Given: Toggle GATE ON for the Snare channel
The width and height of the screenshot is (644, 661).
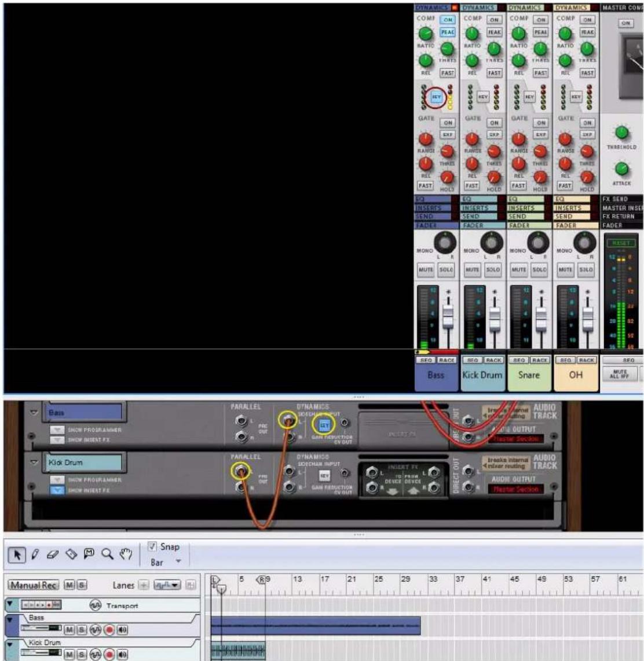Looking at the screenshot, I should tap(541, 123).
